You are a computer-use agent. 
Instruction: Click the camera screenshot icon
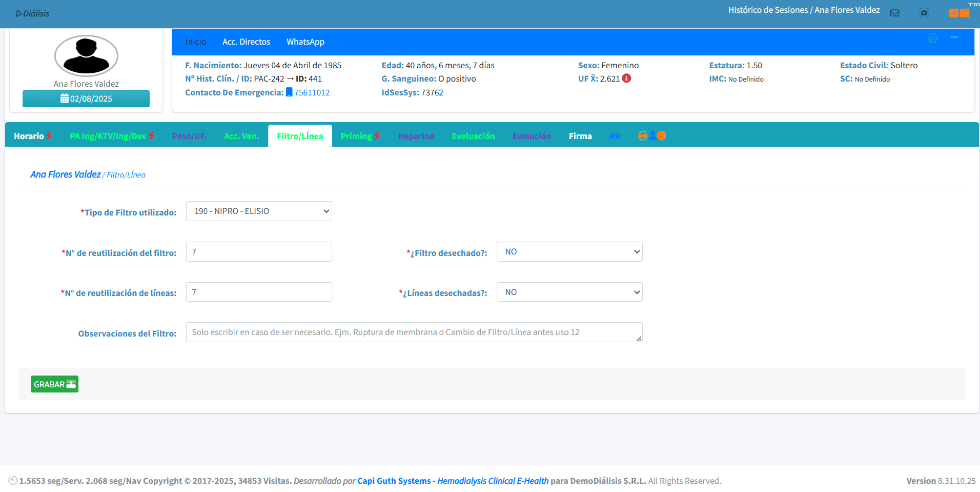pos(924,13)
